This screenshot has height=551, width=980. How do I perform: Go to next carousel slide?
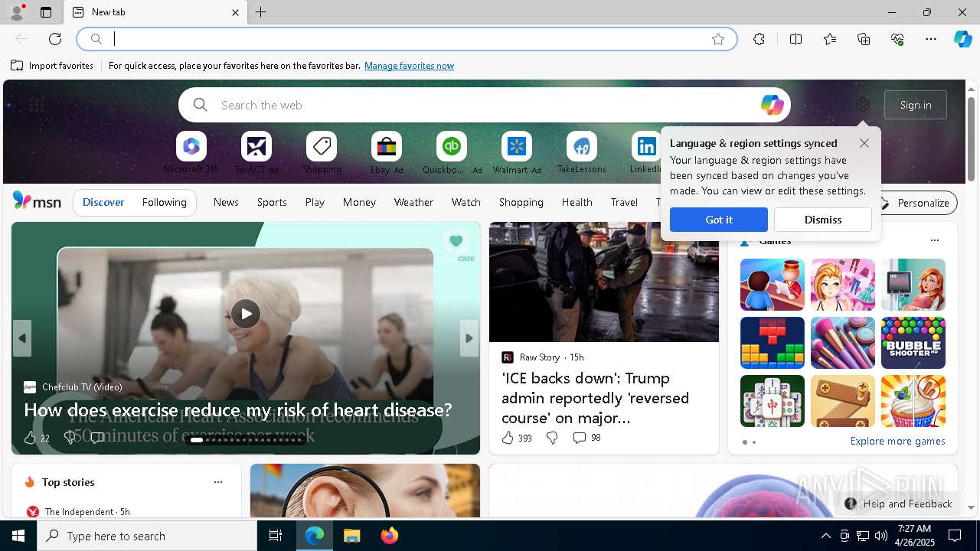469,338
